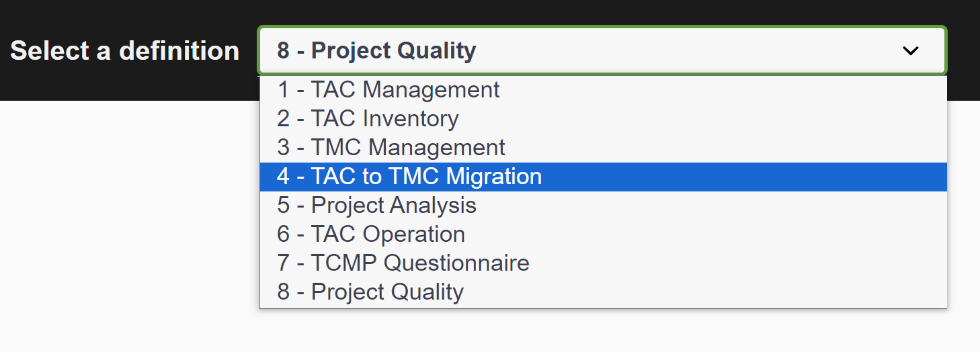Choose the TAC to TMC Migration item
Image resolution: width=980 pixels, height=352 pixels.
409,177
